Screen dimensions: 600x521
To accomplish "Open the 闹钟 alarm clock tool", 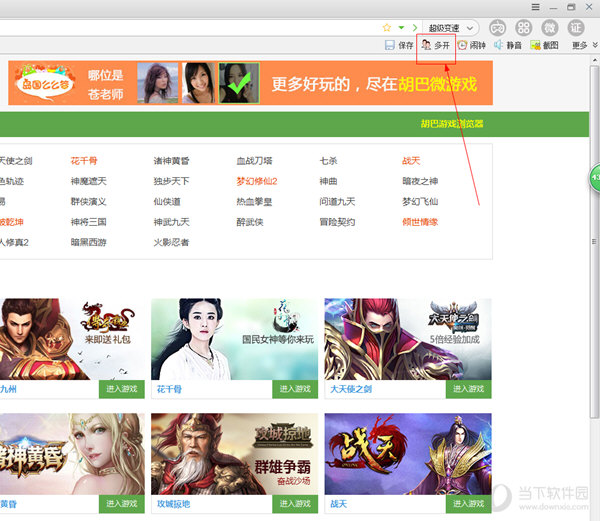I will (x=471, y=46).
